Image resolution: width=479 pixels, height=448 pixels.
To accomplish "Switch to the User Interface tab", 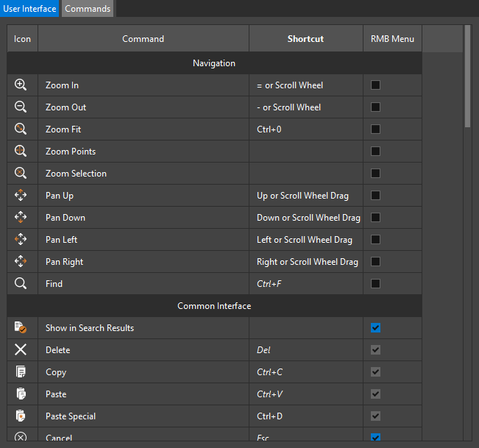I will click(29, 8).
